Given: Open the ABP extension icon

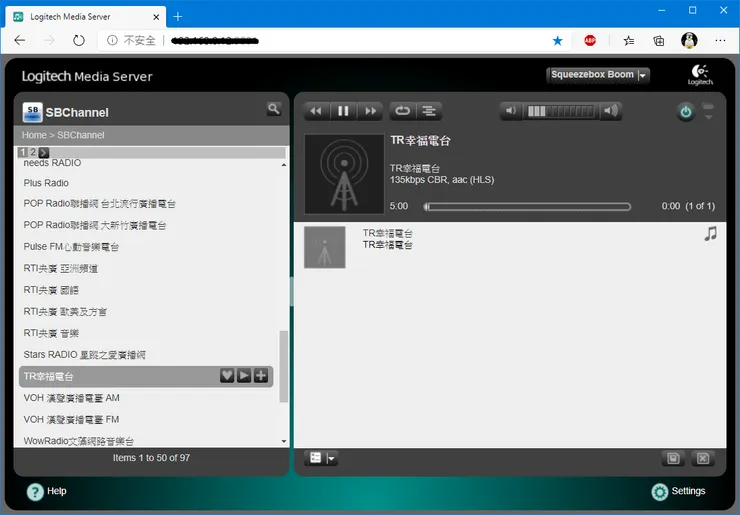Looking at the screenshot, I should click(590, 41).
